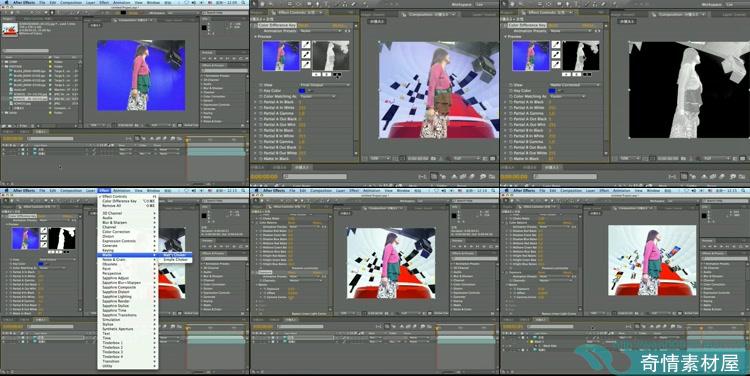Select the footage thumbnail in the Project panel

10,30
